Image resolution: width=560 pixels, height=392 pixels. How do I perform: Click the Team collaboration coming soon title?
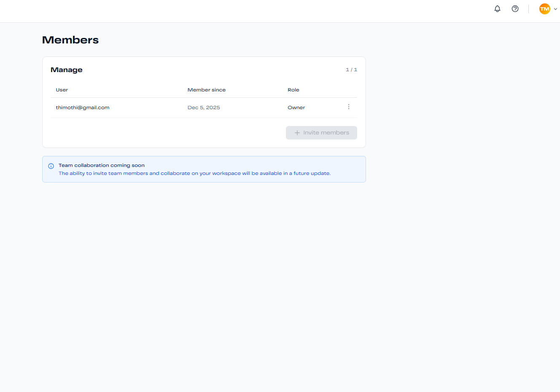coord(102,165)
